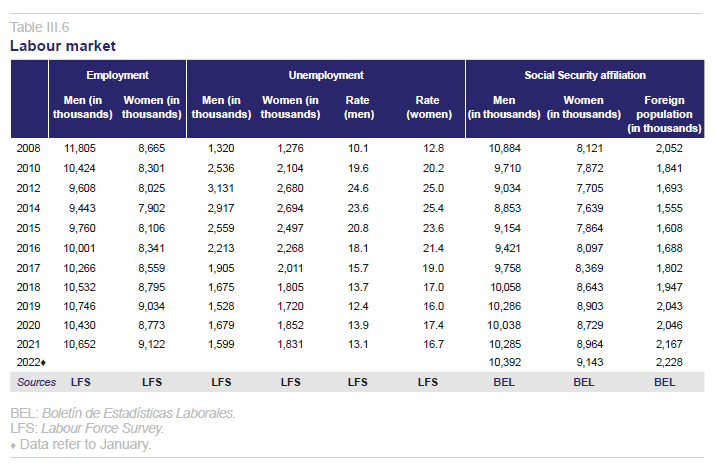This screenshot has width=717, height=464.
Task: Select the Foreign population column header
Action: tap(664, 114)
